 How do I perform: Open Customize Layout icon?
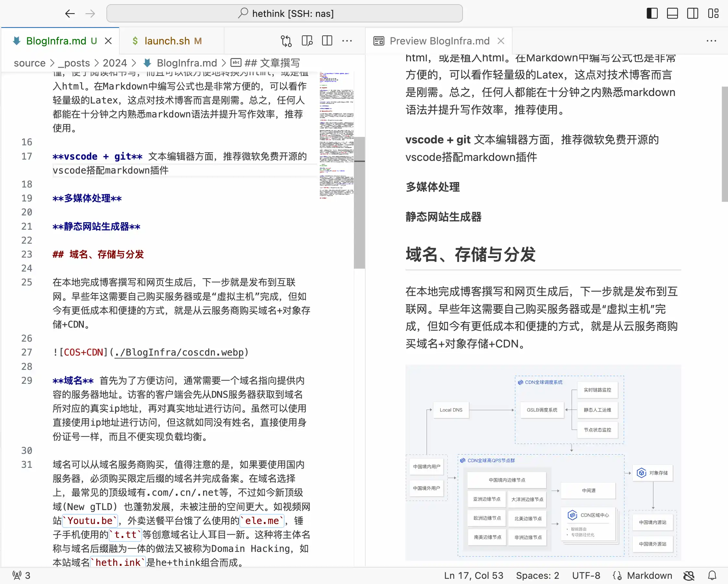click(713, 14)
